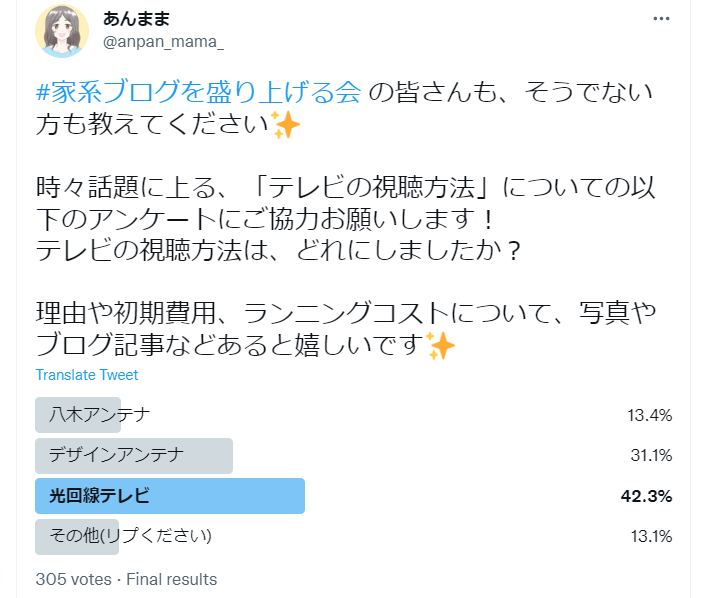704x598 pixels.
Task: Click sparkle emoji after 嬉しいです
Action: point(440,346)
